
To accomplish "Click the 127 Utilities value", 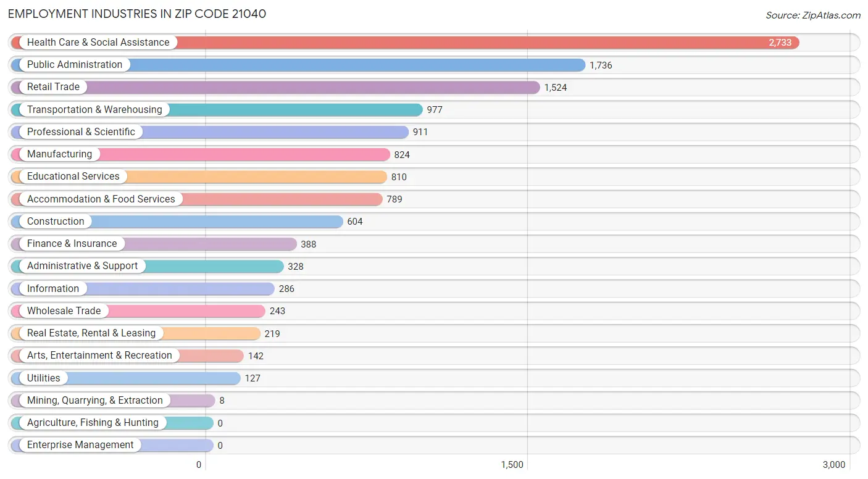I will tap(252, 378).
